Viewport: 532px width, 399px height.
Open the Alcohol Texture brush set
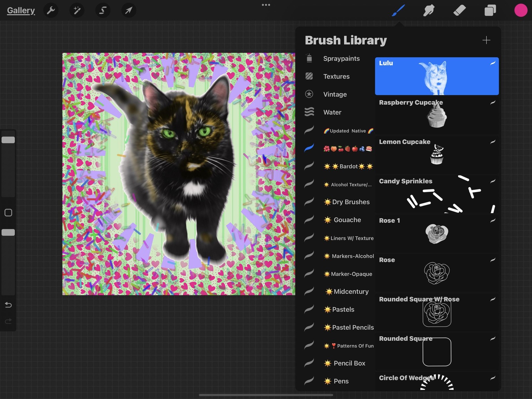339,184
